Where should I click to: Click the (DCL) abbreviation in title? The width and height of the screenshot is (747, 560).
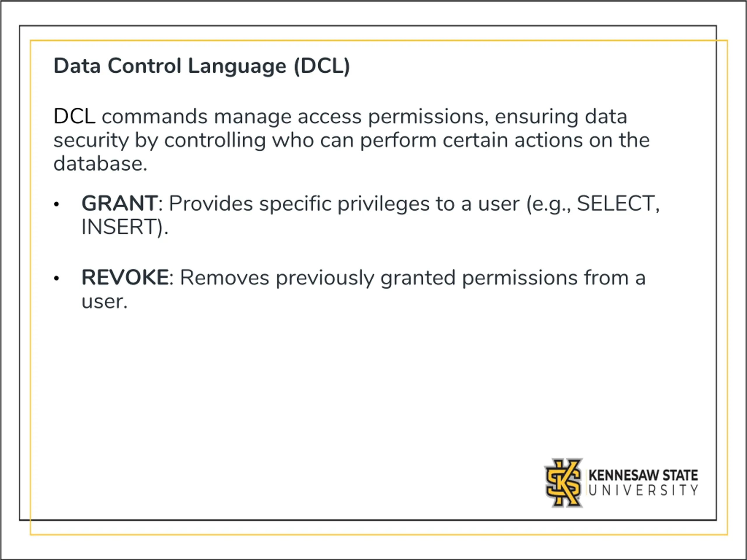click(322, 66)
